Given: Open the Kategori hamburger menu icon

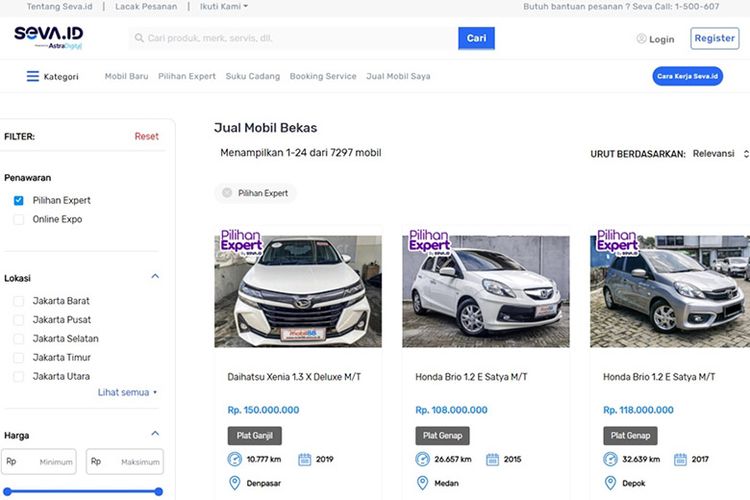Looking at the screenshot, I should pyautogui.click(x=33, y=76).
